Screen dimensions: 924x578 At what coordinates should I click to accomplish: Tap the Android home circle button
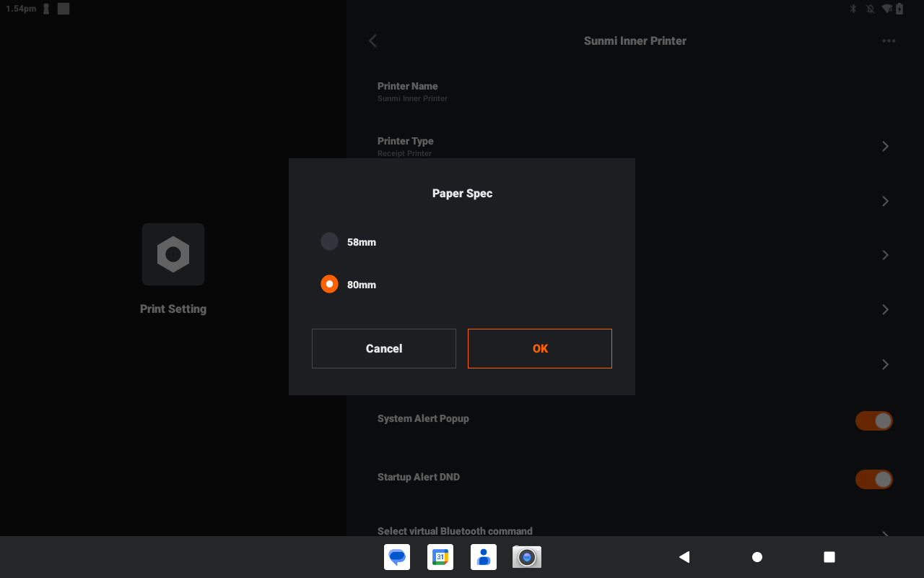tap(757, 557)
